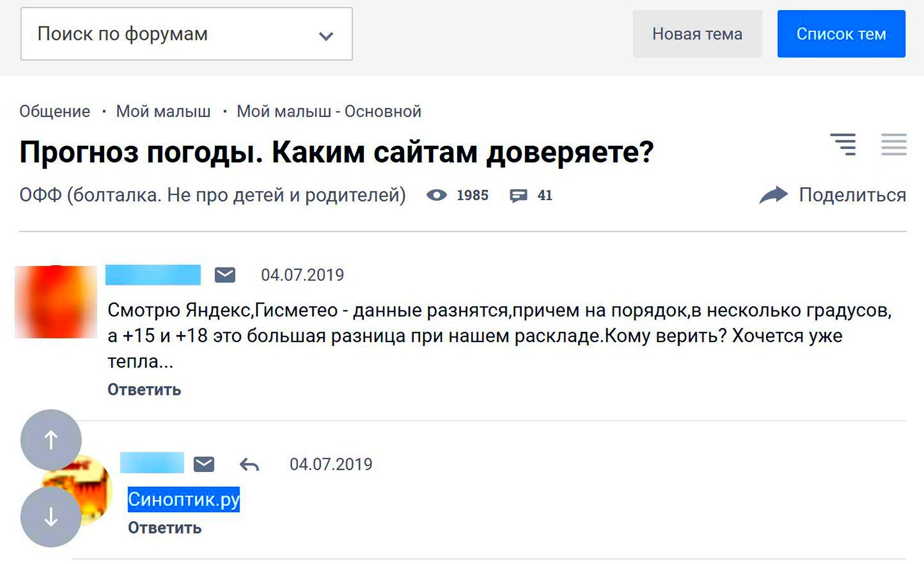This screenshot has width=924, height=564.
Task: Open first post author's avatar
Action: point(56,302)
